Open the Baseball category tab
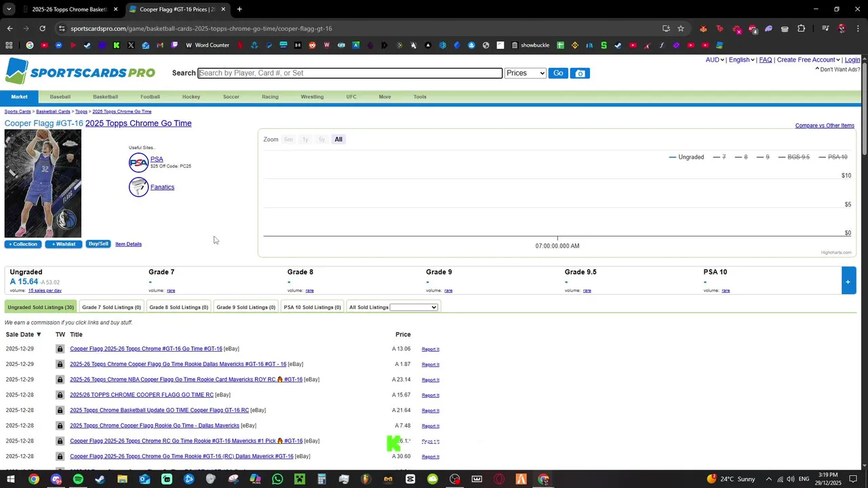Screen dimensions: 868x488 click(x=60, y=97)
